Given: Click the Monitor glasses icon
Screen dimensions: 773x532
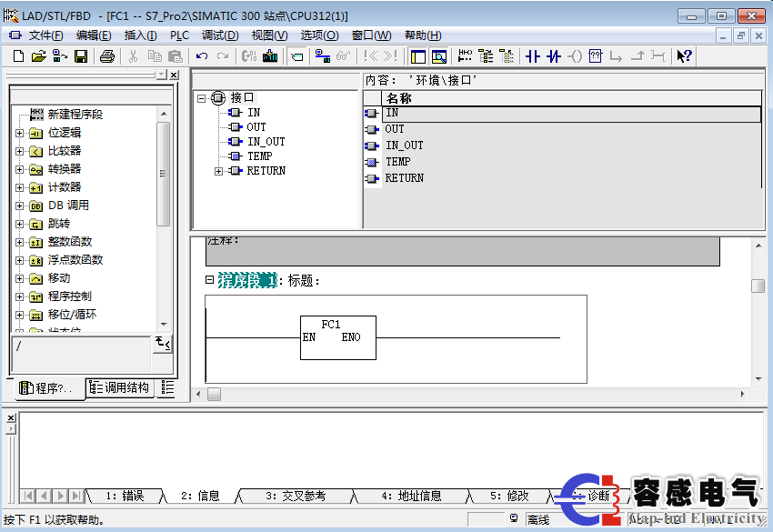Looking at the screenshot, I should click(343, 56).
